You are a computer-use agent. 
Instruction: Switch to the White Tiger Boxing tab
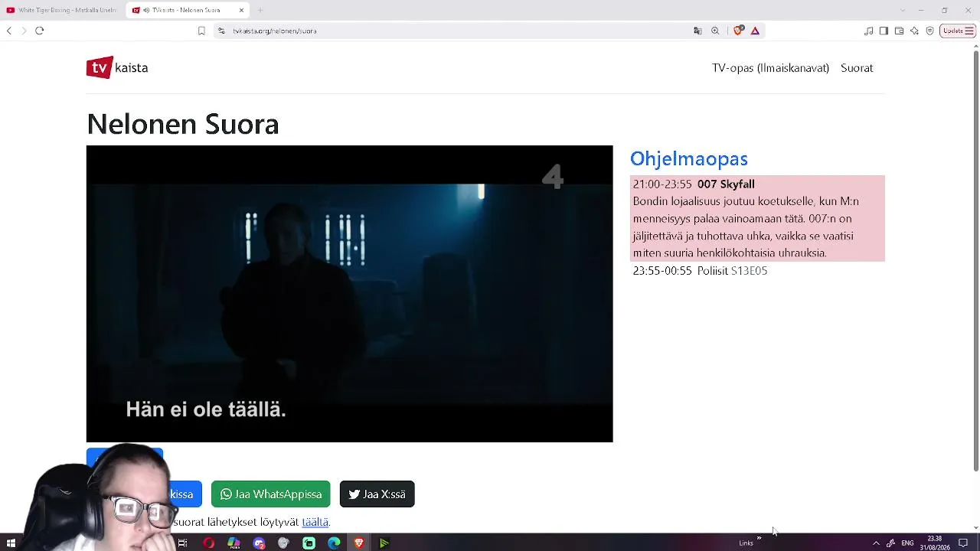61,10
